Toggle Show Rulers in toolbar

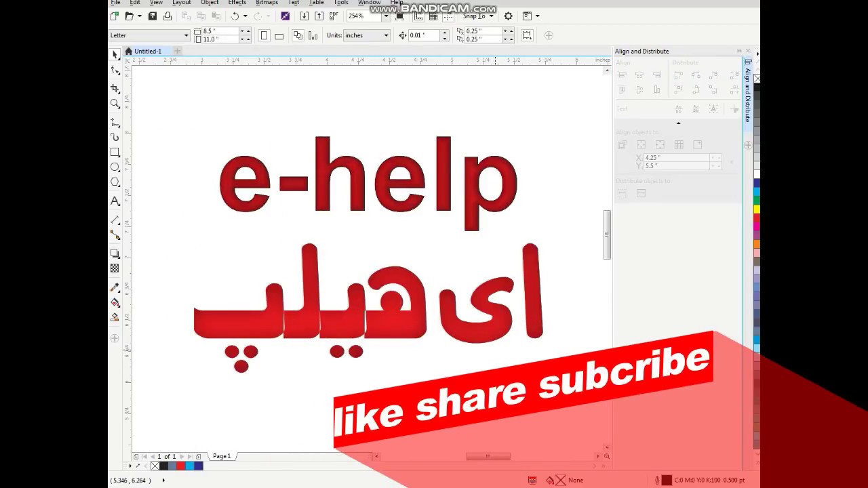coord(418,16)
